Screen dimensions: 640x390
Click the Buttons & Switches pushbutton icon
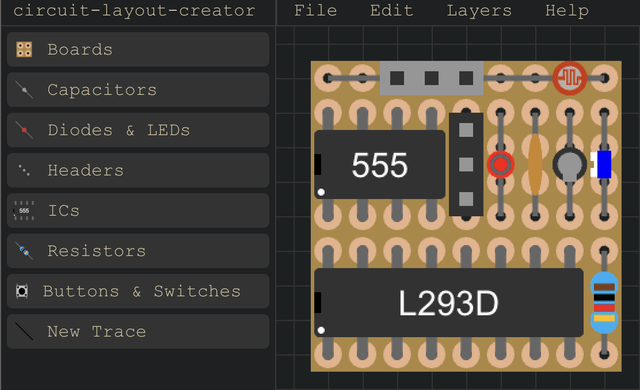pos(22,291)
